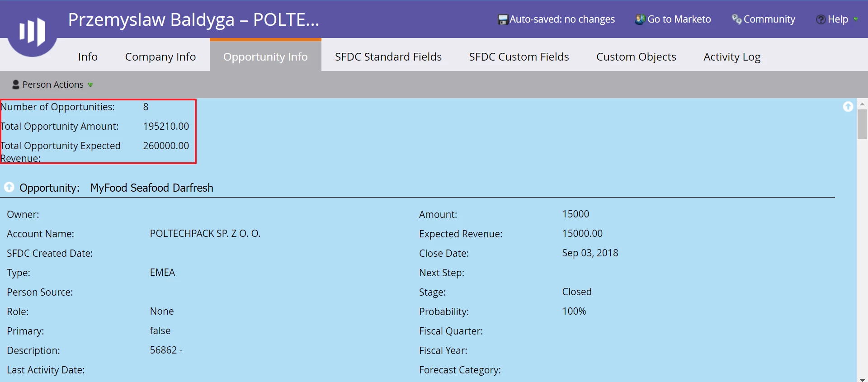The height and width of the screenshot is (382, 868).
Task: Click the Close Date Sep 03, 2018
Action: (590, 253)
